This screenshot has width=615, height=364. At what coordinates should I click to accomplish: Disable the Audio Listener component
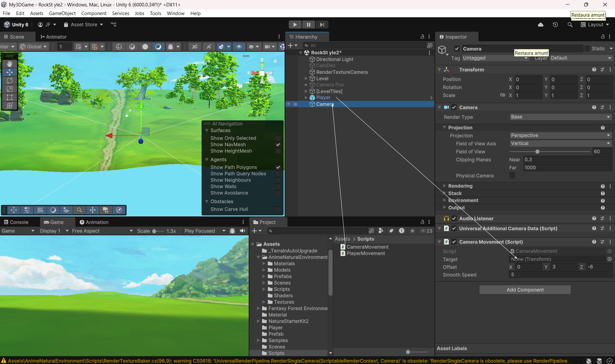coord(454,218)
